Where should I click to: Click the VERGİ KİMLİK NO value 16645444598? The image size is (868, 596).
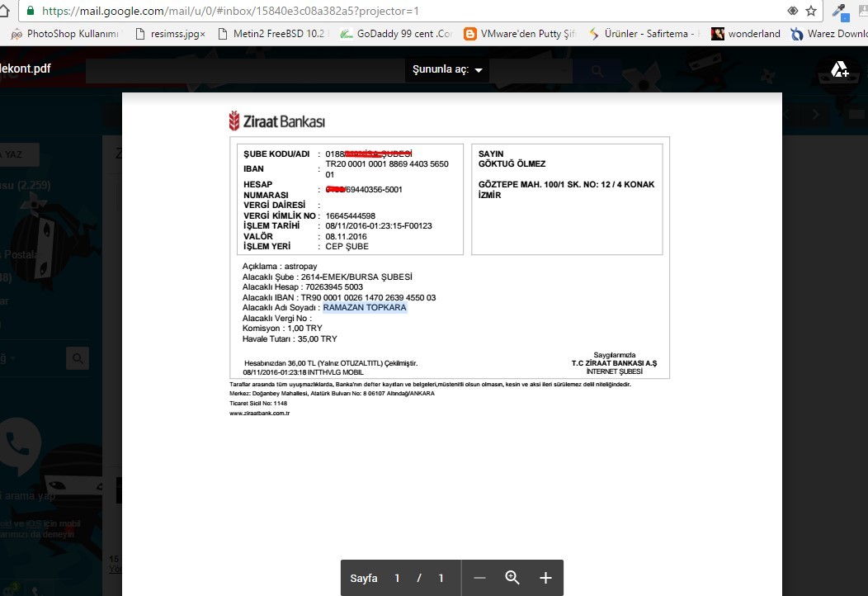(x=351, y=215)
